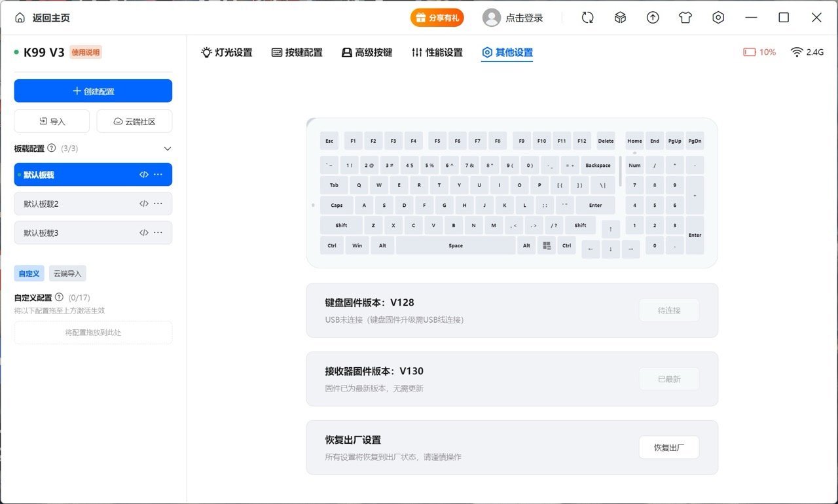838x504 pixels.
Task: Switch to 云端导入 tab
Action: pyautogui.click(x=67, y=274)
